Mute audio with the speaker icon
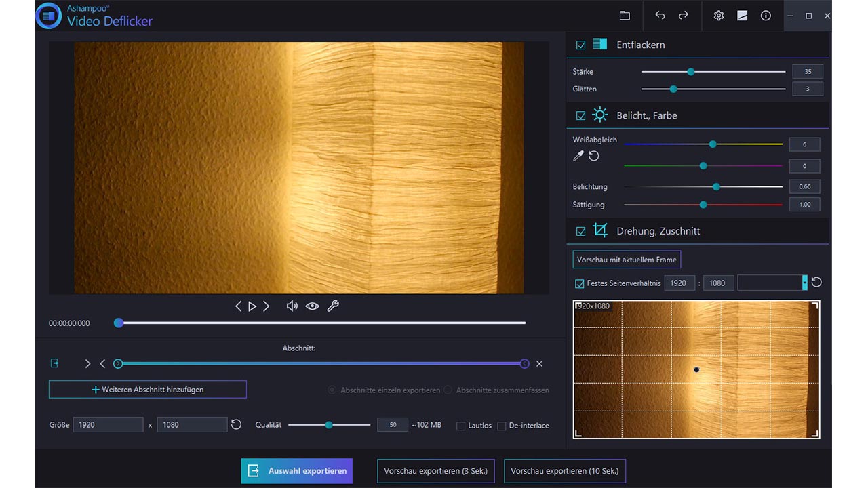 point(292,306)
